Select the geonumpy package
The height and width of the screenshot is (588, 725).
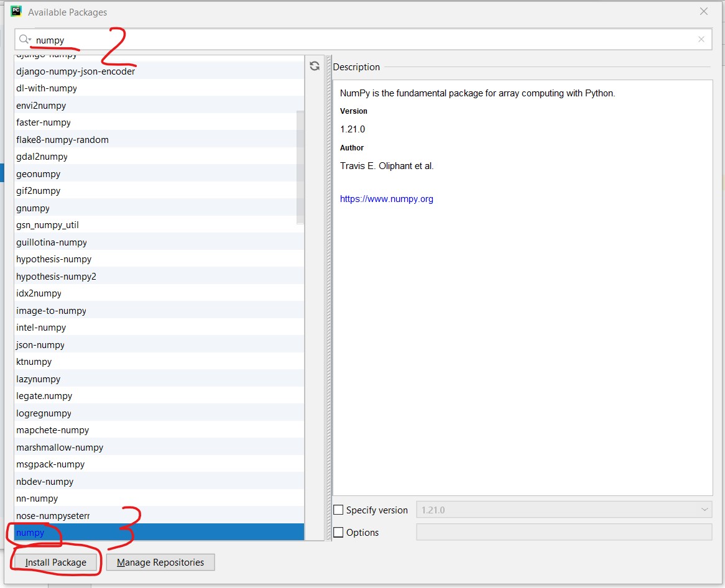coord(159,174)
